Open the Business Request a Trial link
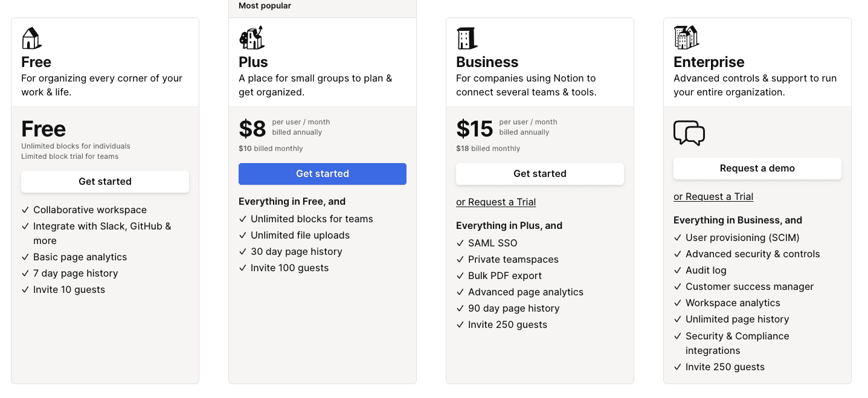Viewport: 868px width, 398px height. click(496, 202)
